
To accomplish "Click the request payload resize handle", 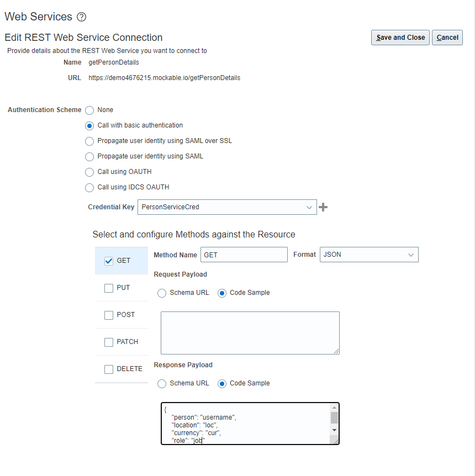I will [x=336, y=351].
